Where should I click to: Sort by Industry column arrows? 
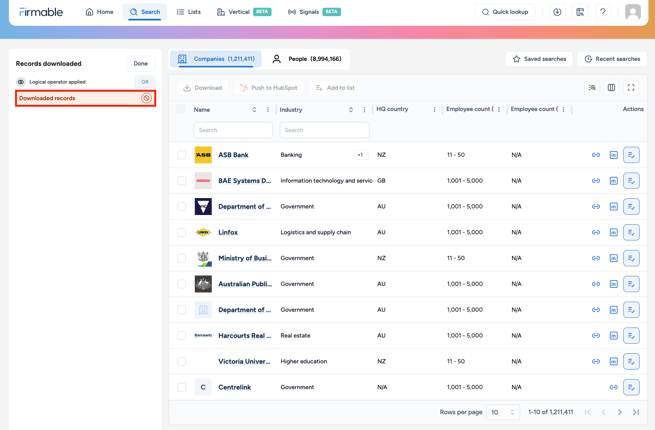[350, 110]
